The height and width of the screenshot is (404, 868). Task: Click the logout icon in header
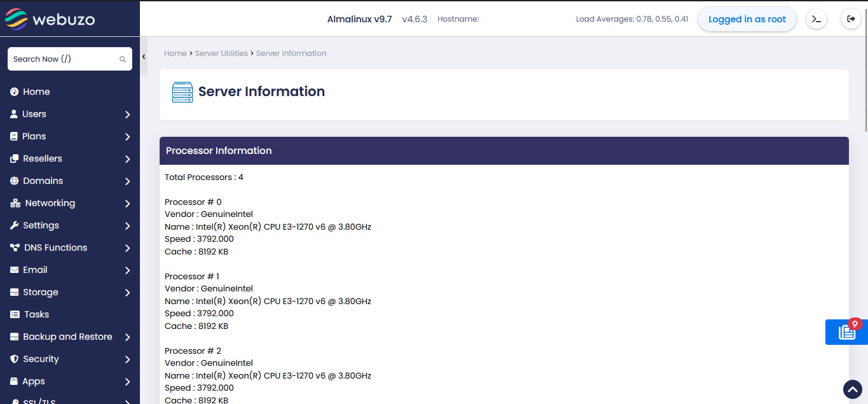pos(851,19)
